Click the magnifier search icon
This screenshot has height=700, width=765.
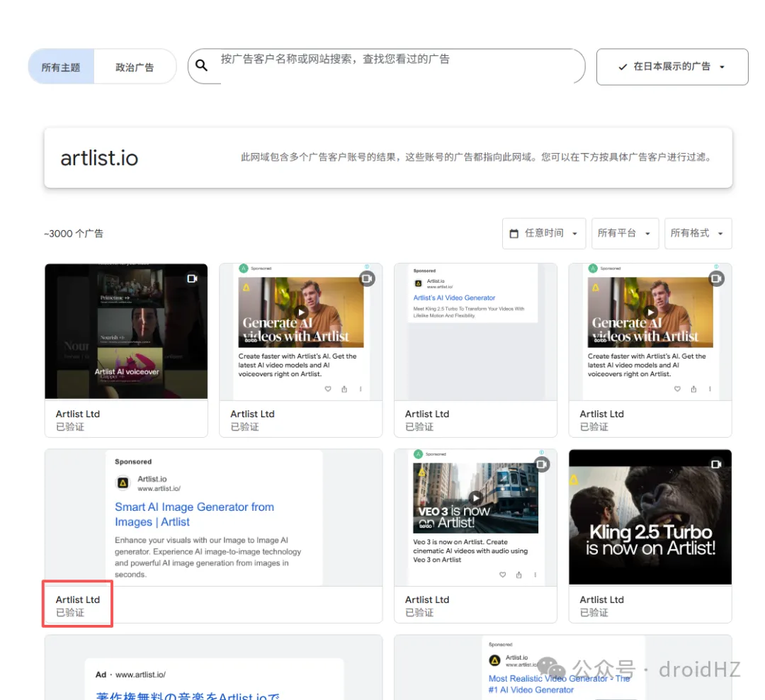click(x=202, y=66)
